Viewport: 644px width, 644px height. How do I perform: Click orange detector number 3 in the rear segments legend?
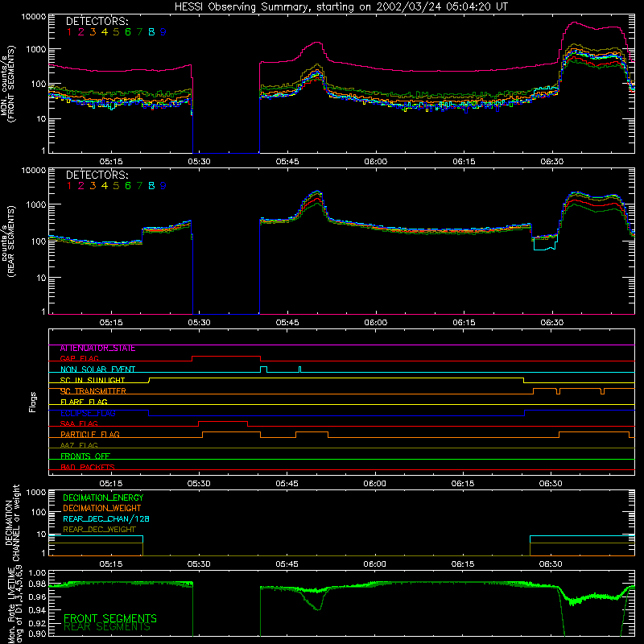pos(93,186)
